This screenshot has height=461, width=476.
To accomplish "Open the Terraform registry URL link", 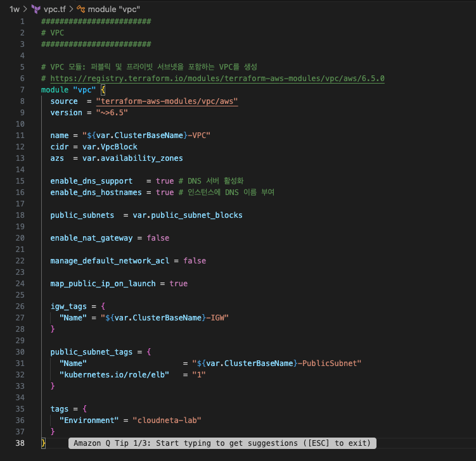I will (217, 79).
